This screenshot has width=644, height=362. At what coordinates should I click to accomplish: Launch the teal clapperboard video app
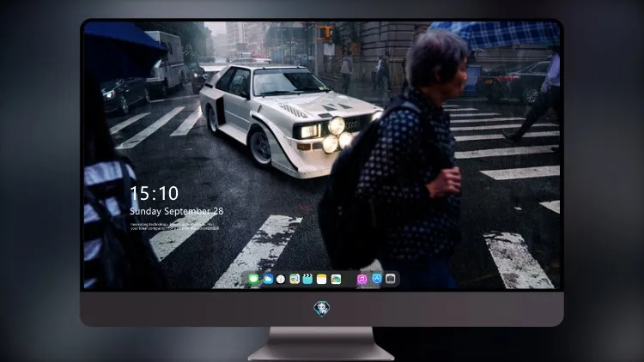307,279
